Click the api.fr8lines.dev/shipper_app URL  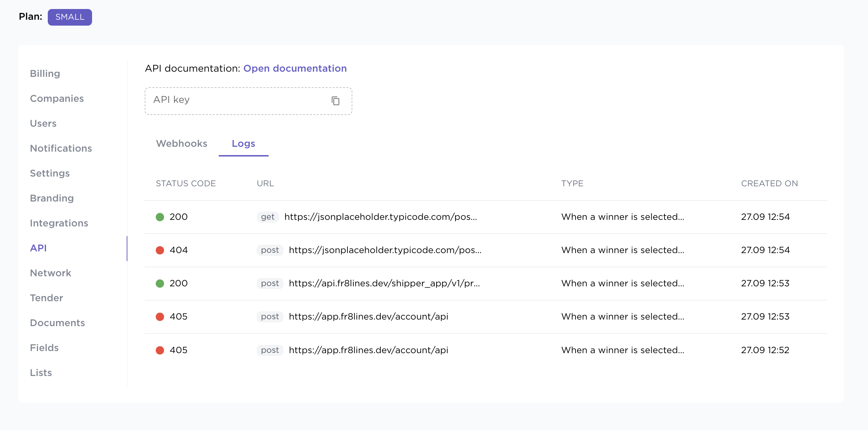385,283
